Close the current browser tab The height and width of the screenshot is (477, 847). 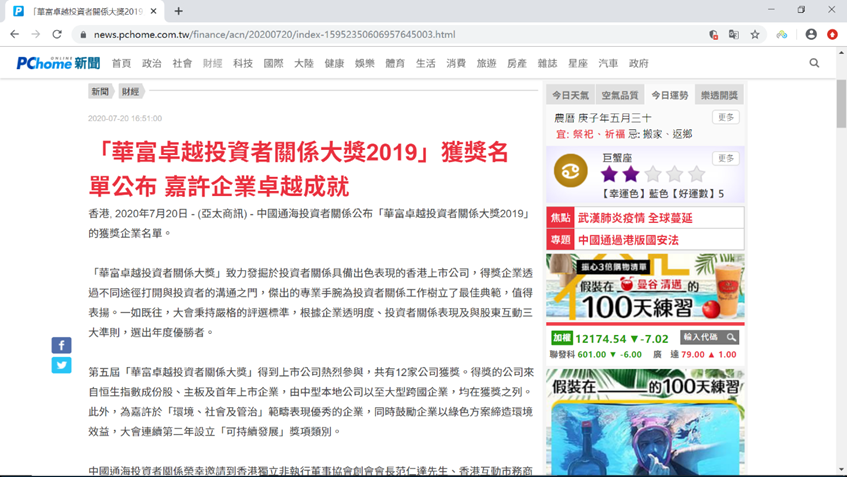153,11
